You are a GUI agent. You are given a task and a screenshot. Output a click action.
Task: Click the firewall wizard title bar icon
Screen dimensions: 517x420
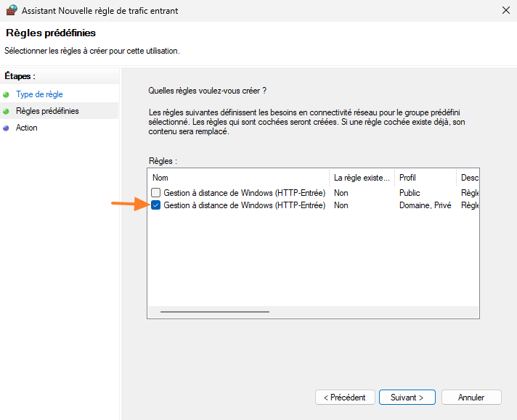pyautogui.click(x=11, y=11)
